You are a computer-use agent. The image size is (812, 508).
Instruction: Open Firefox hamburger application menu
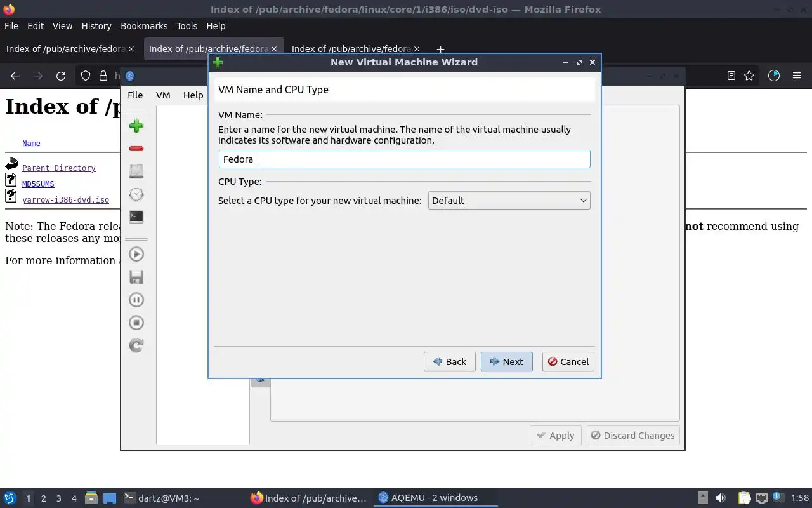797,76
